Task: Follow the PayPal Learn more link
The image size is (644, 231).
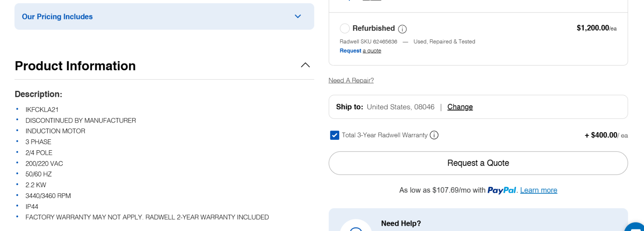Action: coord(539,190)
